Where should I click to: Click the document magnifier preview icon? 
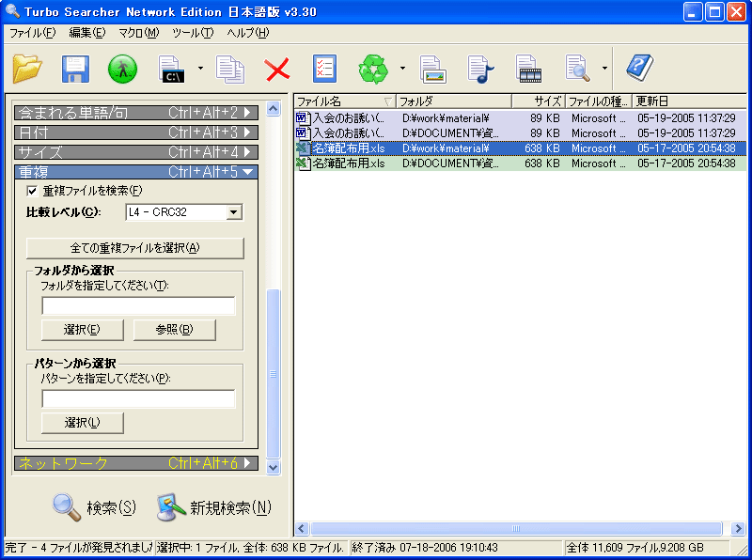[578, 69]
